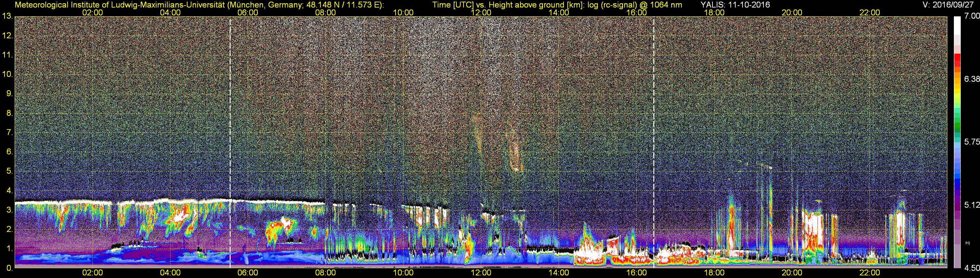
Task: Click the 2 km height axis label
Action: (x=9, y=230)
